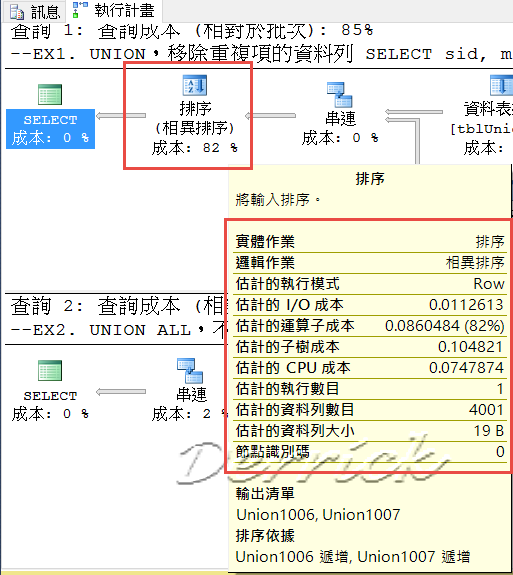Screen dimensions: 513x575
Task: Click the 估計的 I/O 成本 0.0112613 row
Action: pos(370,305)
